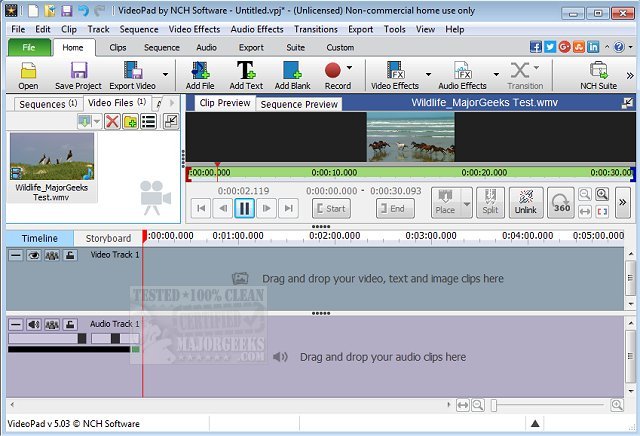
Task: Undock the media bin panel
Action: tap(171, 121)
